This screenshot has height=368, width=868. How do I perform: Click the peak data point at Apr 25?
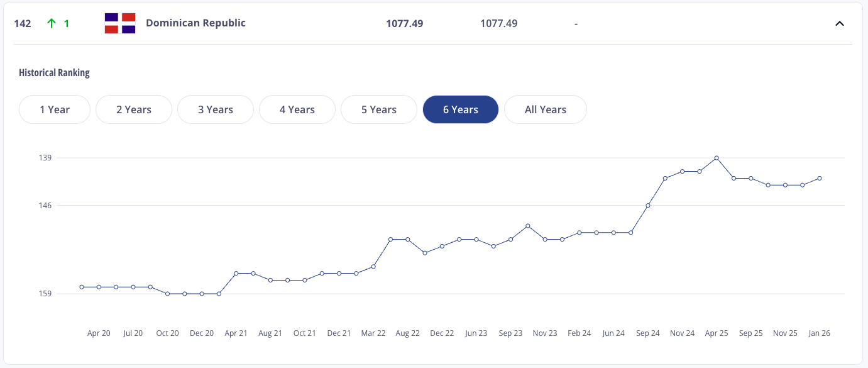pos(717,158)
